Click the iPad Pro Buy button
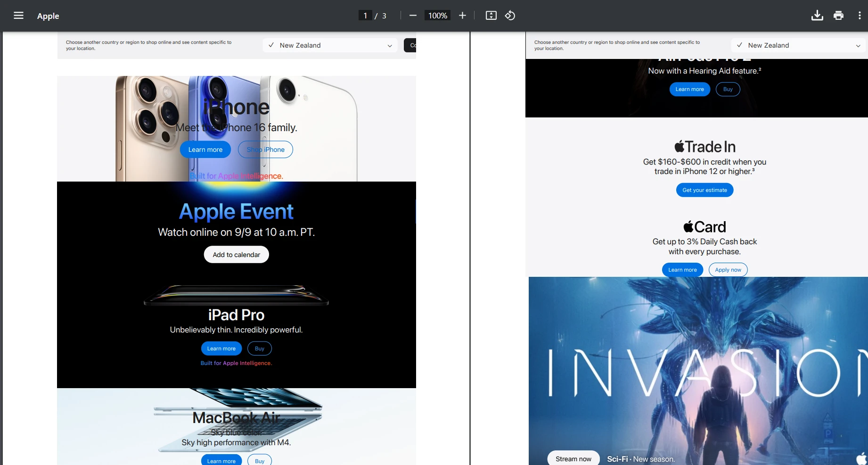The width and height of the screenshot is (868, 465). pyautogui.click(x=260, y=349)
